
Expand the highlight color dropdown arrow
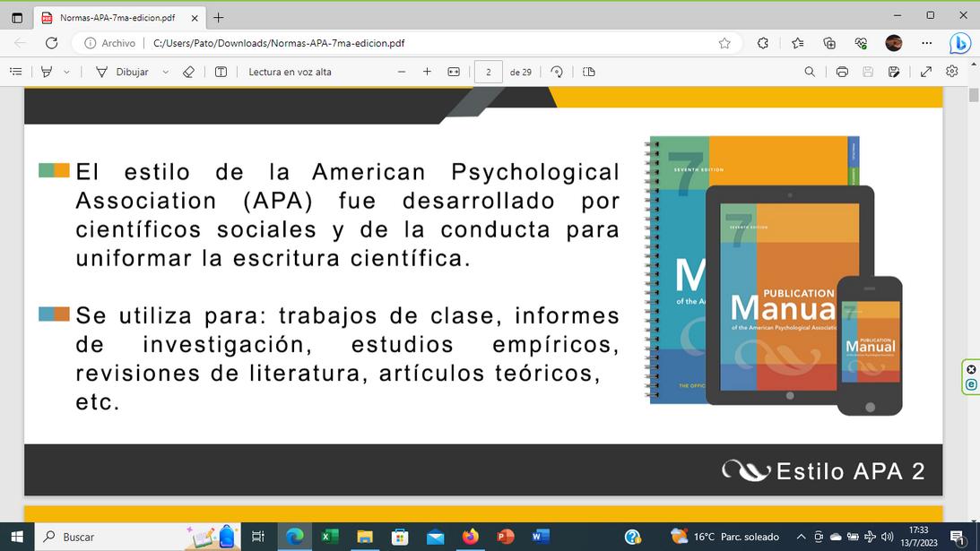coord(66,72)
